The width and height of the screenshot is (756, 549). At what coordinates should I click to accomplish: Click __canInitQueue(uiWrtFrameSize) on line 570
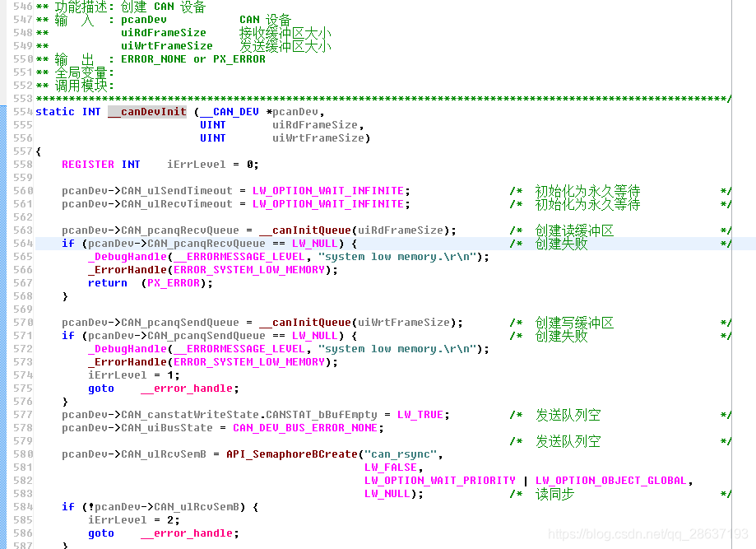pos(357,323)
